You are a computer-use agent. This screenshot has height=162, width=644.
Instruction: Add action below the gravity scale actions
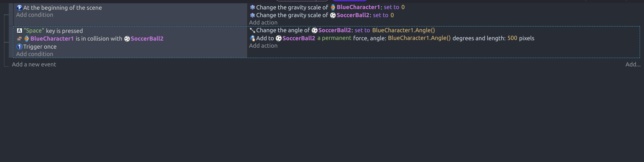pyautogui.click(x=263, y=22)
